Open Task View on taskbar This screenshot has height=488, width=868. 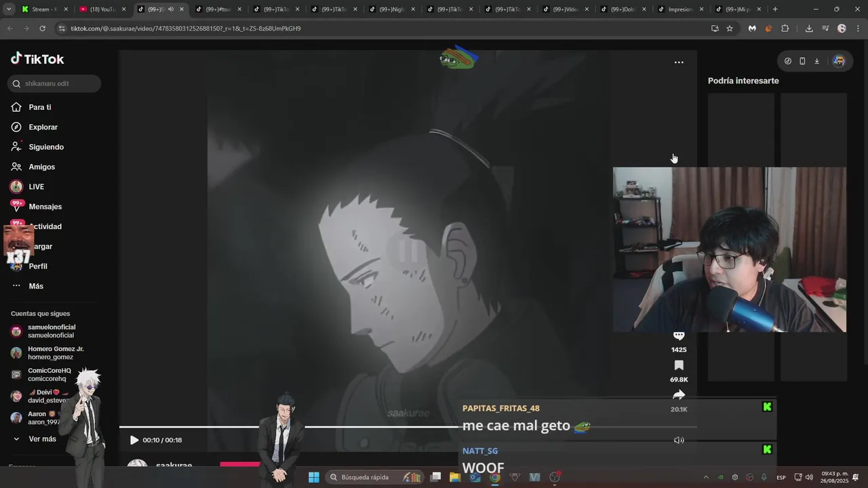tap(435, 477)
